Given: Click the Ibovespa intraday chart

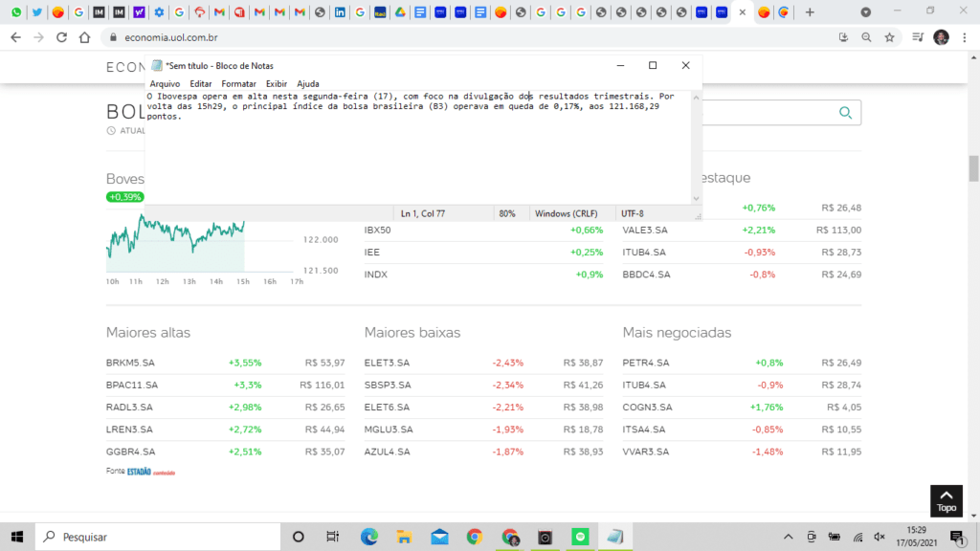Looking at the screenshot, I should (x=199, y=242).
